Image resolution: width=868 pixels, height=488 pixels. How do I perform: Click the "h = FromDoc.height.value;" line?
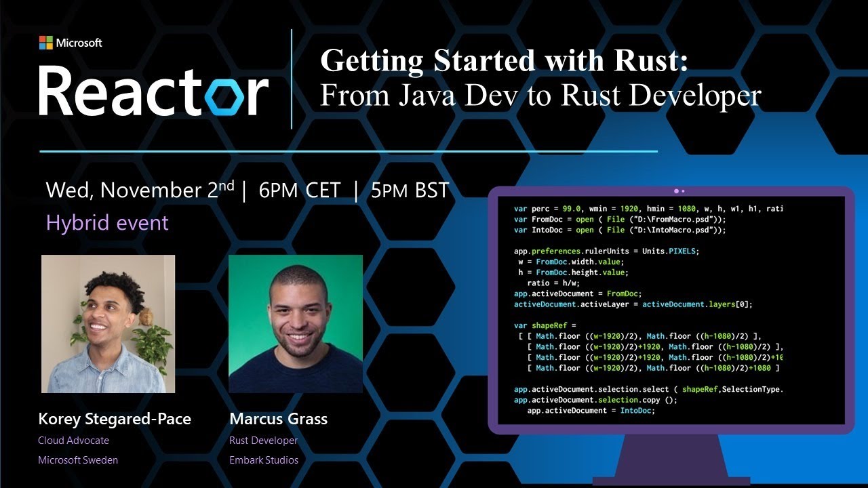point(573,272)
